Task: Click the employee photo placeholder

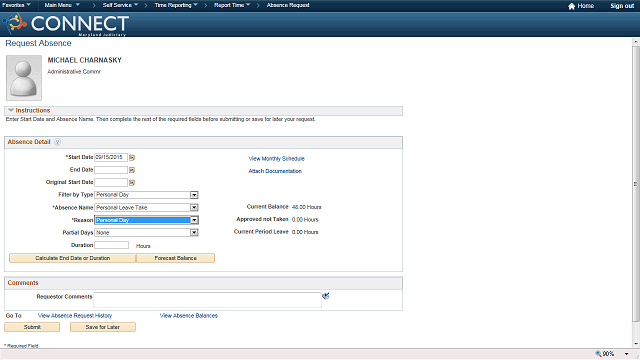Action: (24, 78)
